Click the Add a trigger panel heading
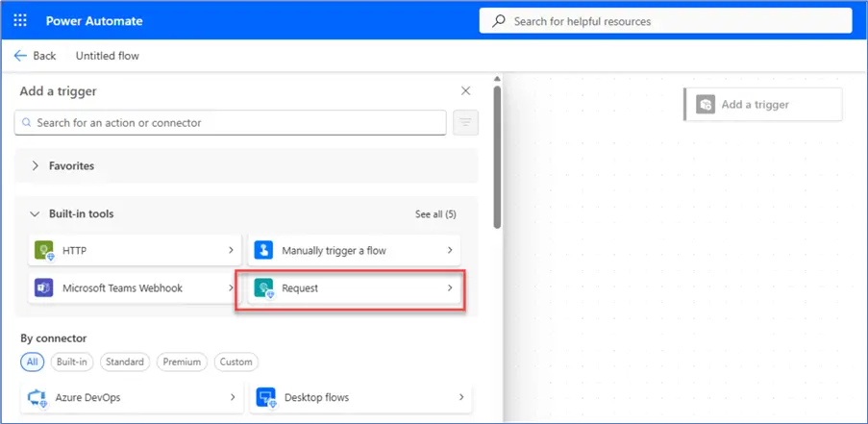This screenshot has height=424, width=868. (58, 91)
